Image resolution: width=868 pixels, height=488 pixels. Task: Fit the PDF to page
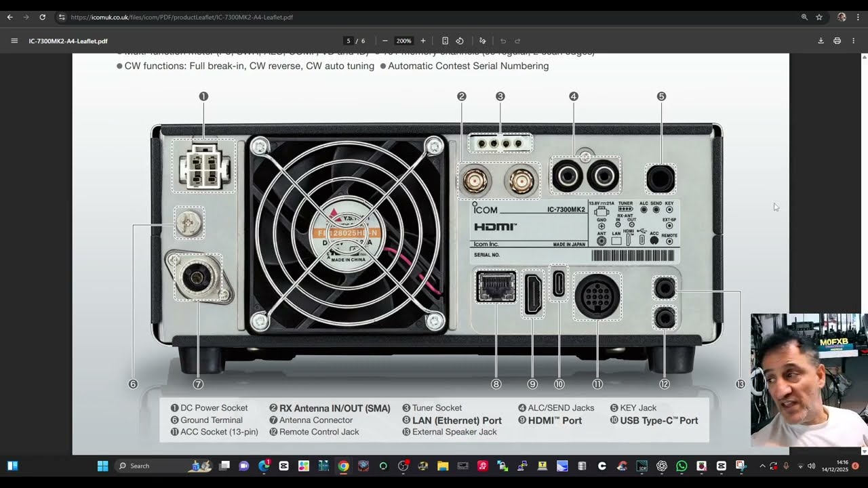(x=445, y=41)
